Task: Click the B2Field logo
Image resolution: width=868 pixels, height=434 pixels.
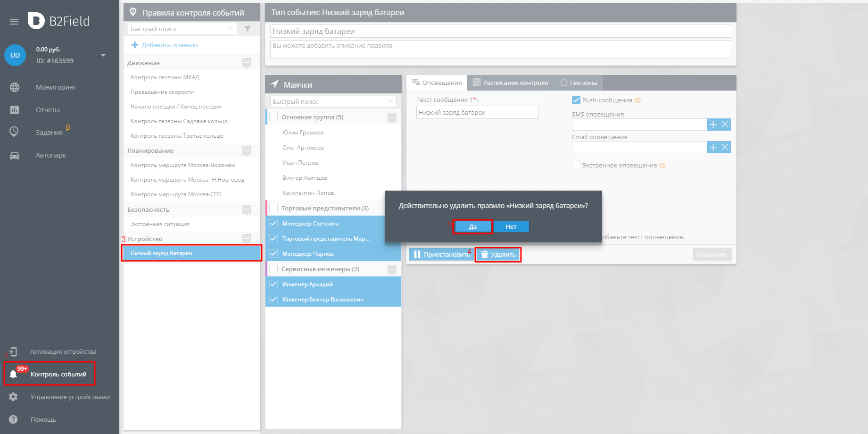Action: 59,21
